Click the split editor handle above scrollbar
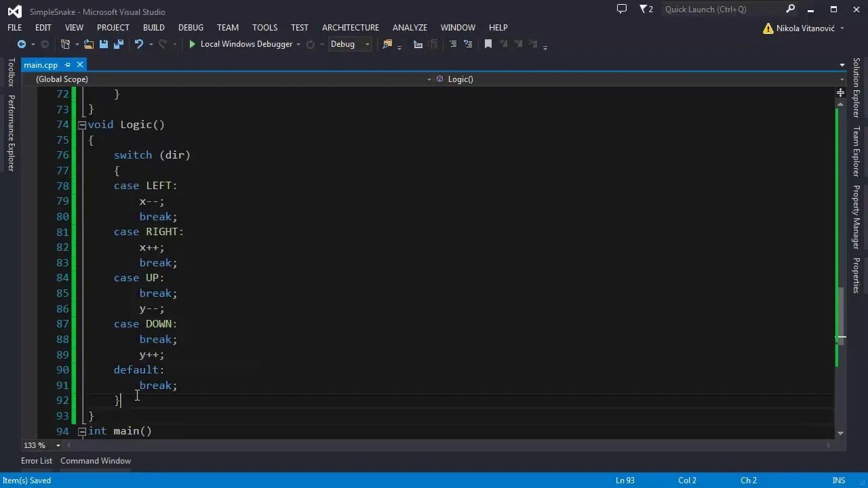868x488 pixels. point(841,92)
